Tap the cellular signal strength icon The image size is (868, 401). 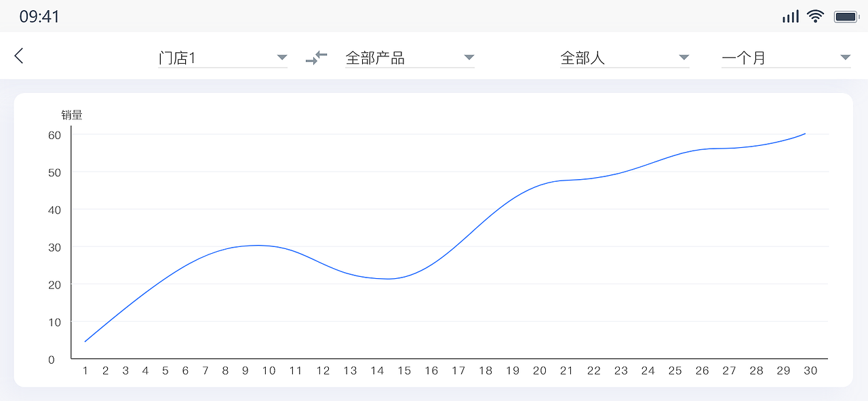[x=791, y=16]
